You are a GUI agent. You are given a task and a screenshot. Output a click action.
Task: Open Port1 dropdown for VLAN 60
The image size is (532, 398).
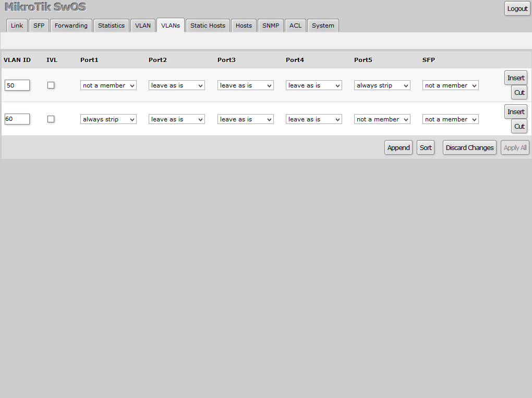tap(108, 119)
